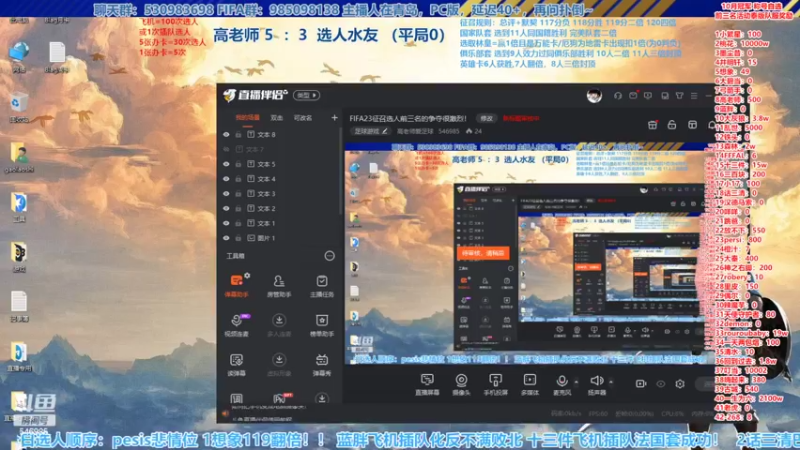
Task: Open the hamburger main menu
Action: click(x=694, y=95)
